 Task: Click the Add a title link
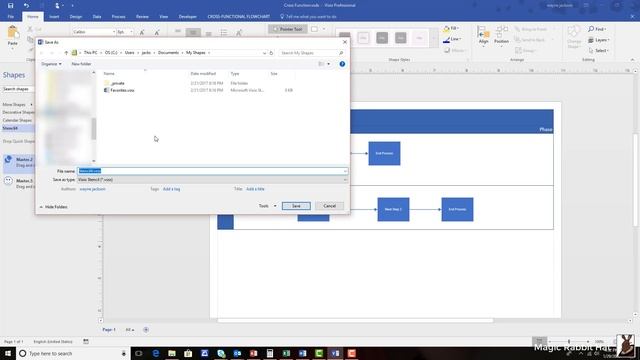tap(255, 189)
